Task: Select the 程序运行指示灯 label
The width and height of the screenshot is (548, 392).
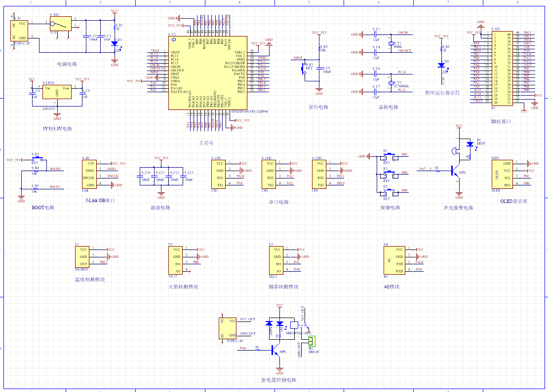Action: [x=442, y=93]
